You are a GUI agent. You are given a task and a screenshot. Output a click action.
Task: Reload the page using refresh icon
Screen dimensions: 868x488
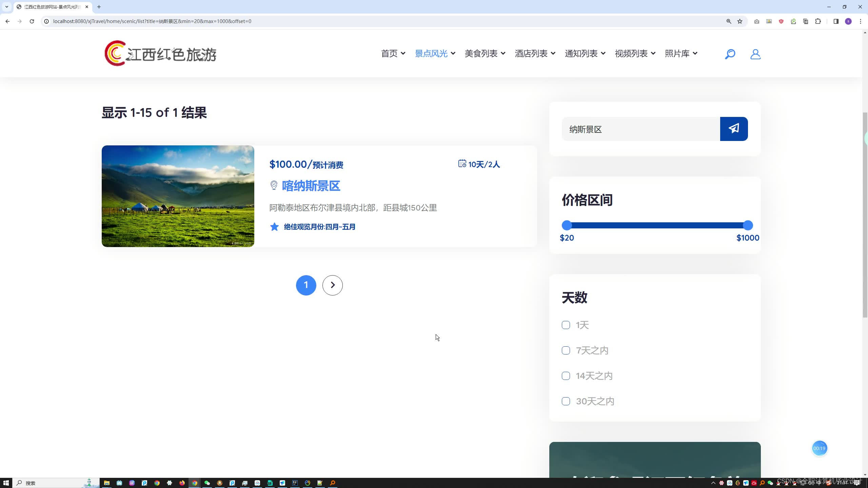(32, 21)
